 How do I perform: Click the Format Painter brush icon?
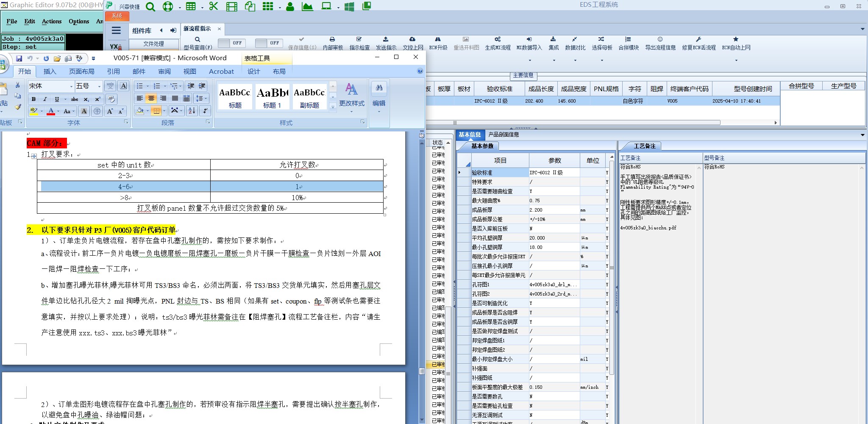click(x=17, y=106)
